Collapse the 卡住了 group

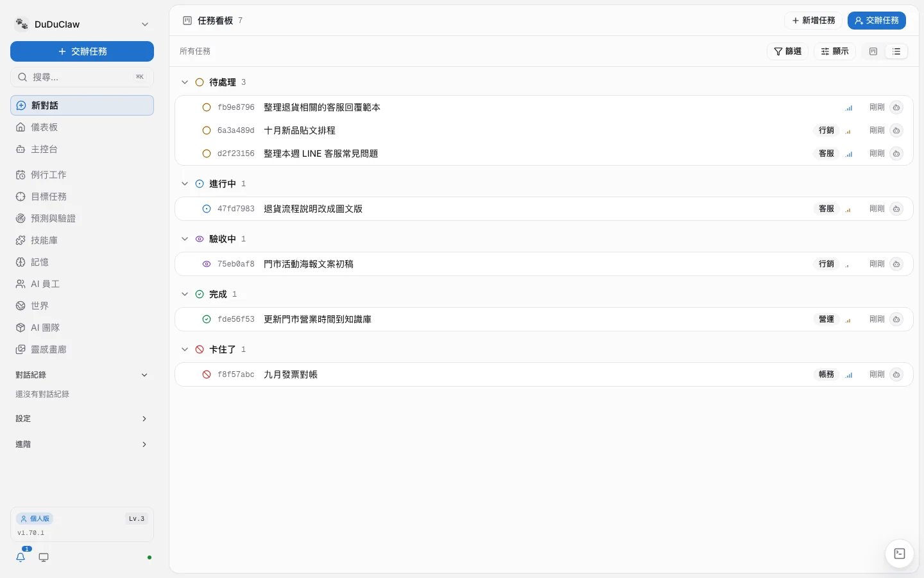tap(185, 349)
